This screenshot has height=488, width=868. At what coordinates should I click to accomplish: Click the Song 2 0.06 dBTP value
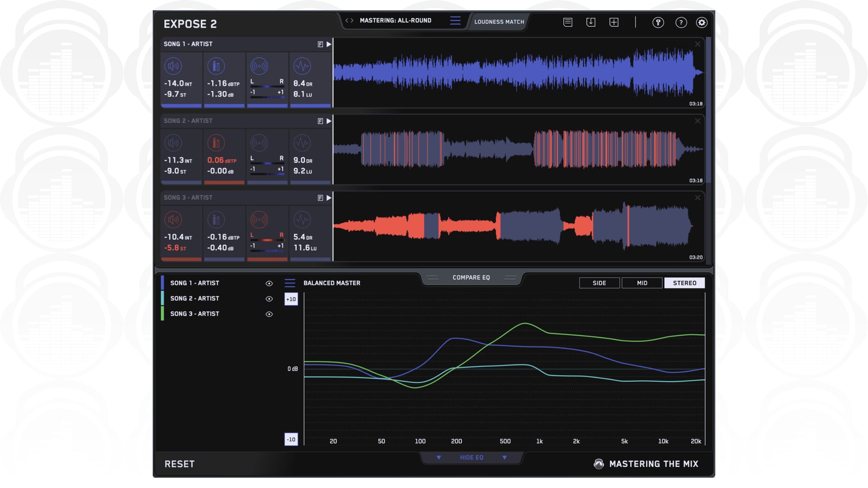pyautogui.click(x=222, y=160)
